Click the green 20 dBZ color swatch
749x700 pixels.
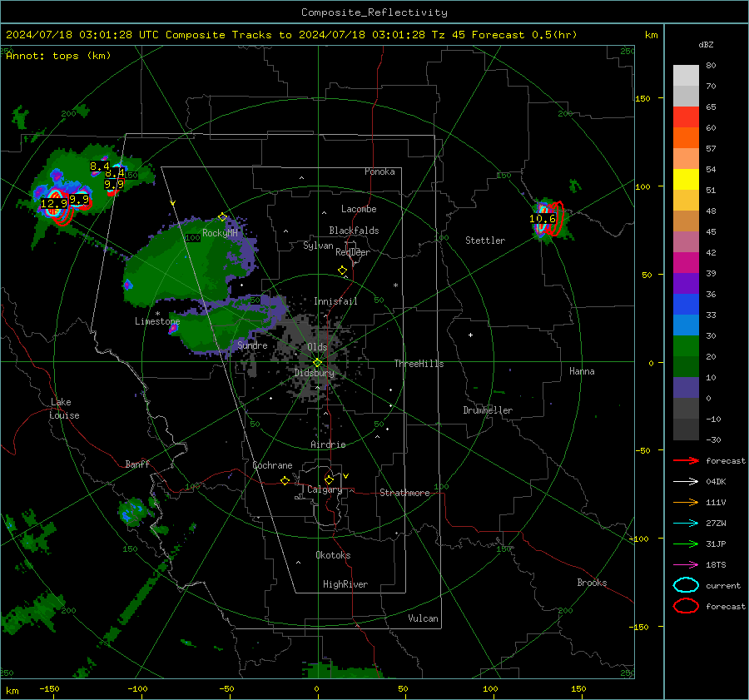pos(686,346)
